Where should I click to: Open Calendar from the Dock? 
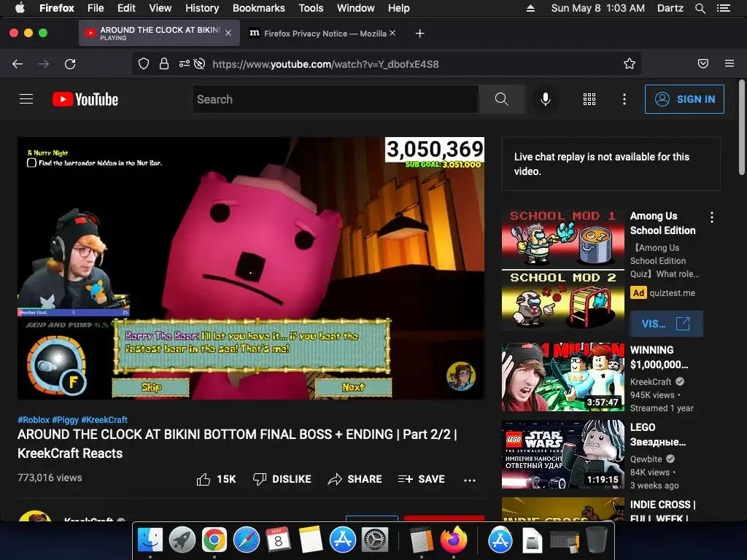pyautogui.click(x=278, y=540)
